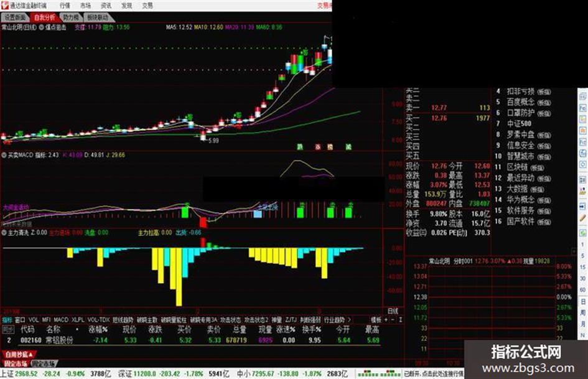Open the 信息安全 sector entry
This screenshot has height=379, width=588.
point(529,145)
